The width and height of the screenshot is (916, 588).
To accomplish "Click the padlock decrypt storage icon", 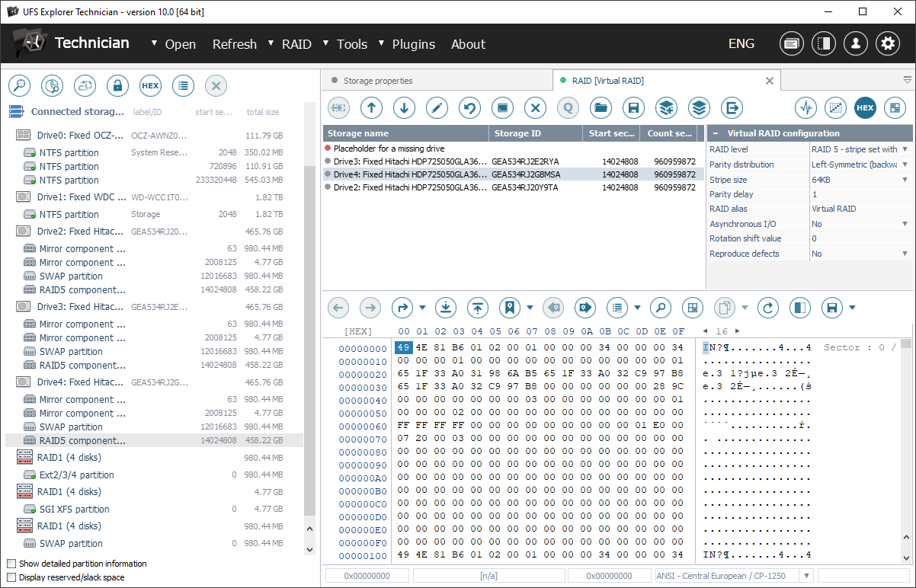I will [117, 85].
